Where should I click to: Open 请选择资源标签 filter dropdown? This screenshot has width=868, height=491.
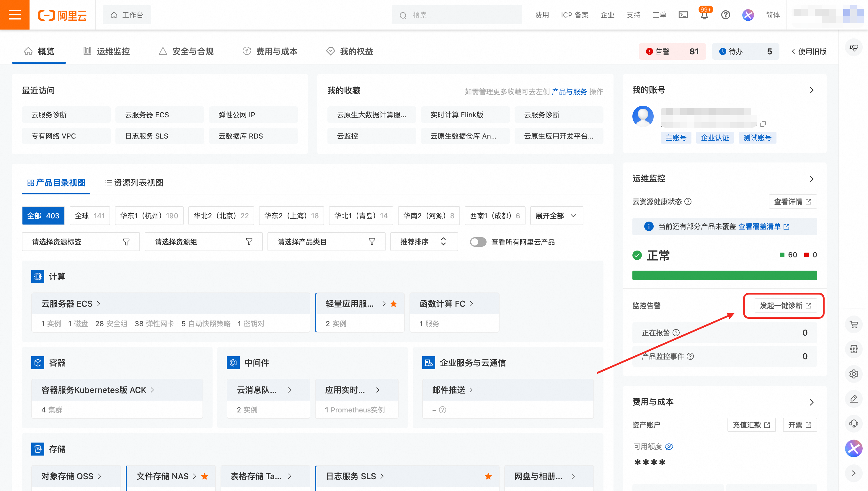click(x=81, y=242)
